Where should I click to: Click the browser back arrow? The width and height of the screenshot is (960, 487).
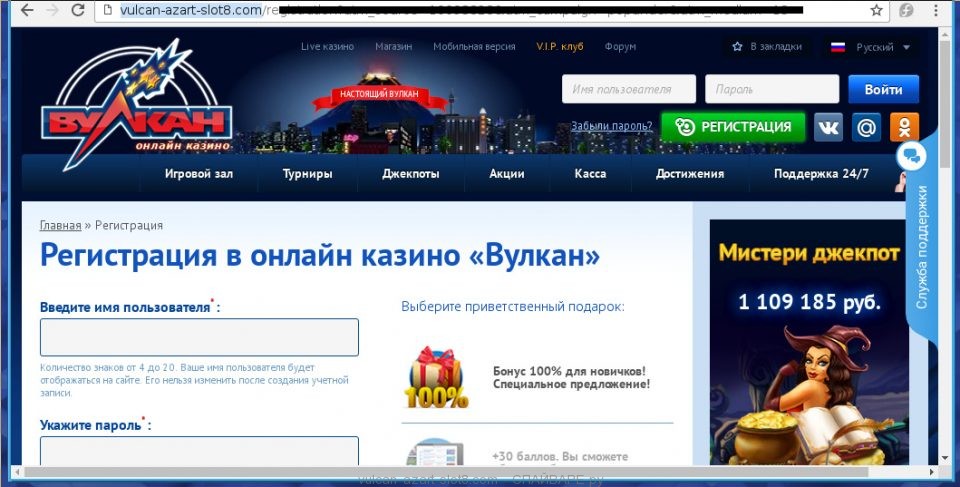pos(19,11)
